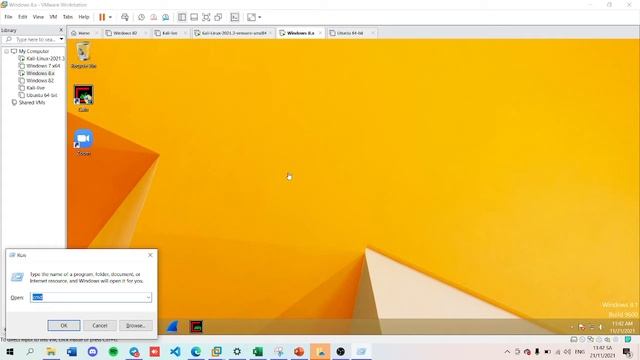This screenshot has height=360, width=640.
Task: Take a snapshot with the clock icon
Action: [141, 17]
